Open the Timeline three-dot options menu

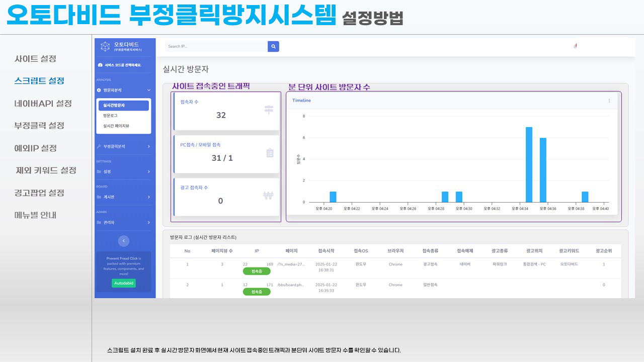click(609, 101)
